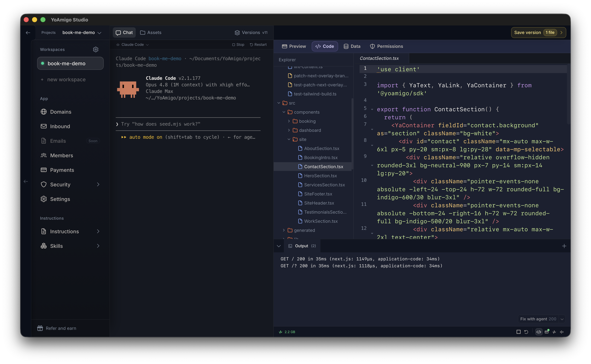
Task: Select the Output (2) tab
Action: (302, 246)
